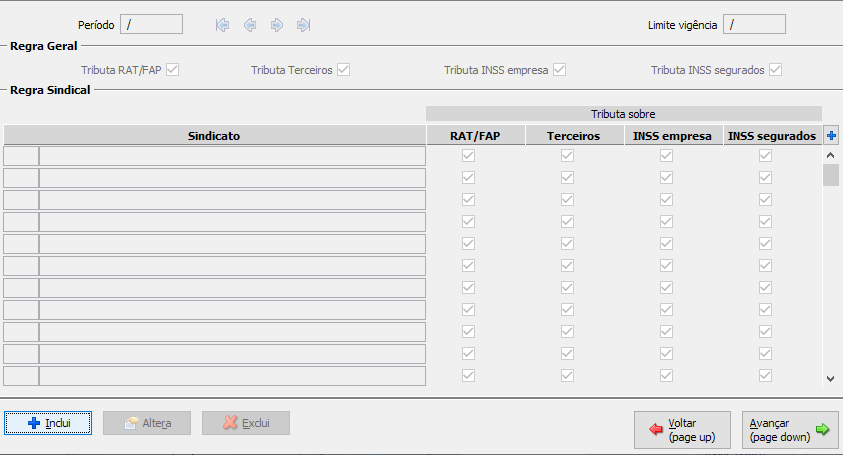Click the Terceiros column header
Viewport: 843px width, 455px height.
[574, 136]
